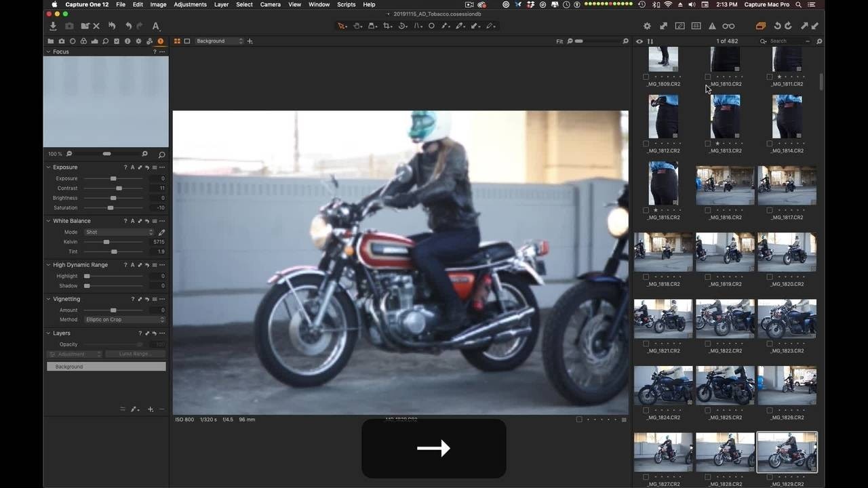Viewport: 868px width, 488px height.
Task: Select the Crop tool in the toolbar
Action: point(387,26)
